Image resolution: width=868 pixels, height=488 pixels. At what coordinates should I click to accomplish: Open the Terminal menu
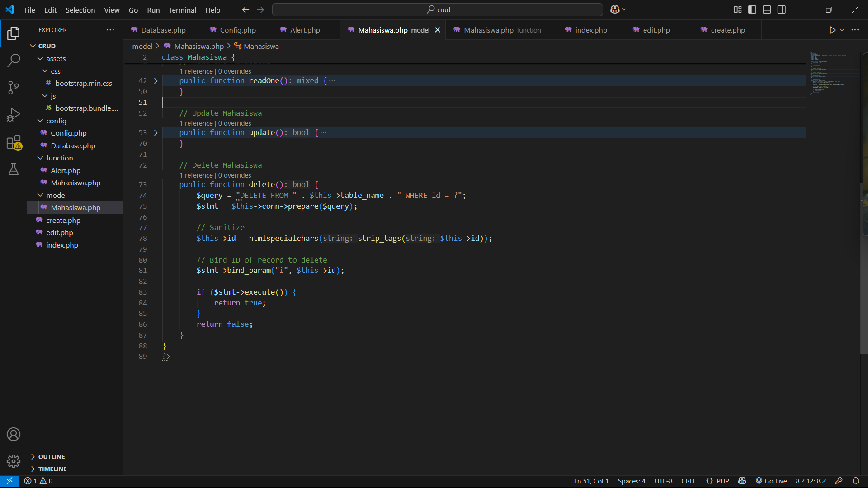182,10
